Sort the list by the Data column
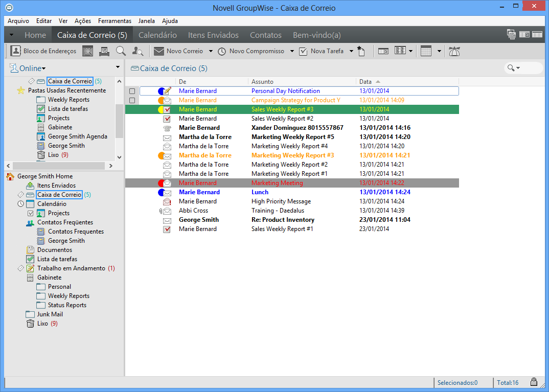 click(x=407, y=82)
